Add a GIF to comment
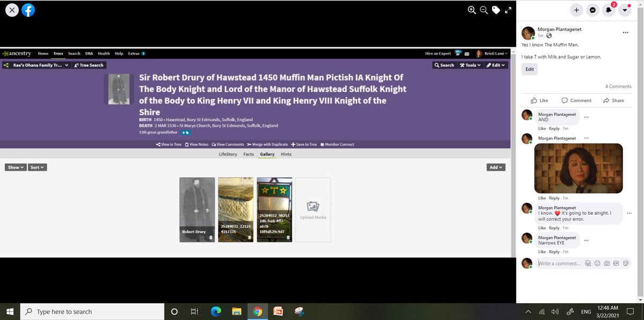Screen dimensions: 644x320 (616, 264)
